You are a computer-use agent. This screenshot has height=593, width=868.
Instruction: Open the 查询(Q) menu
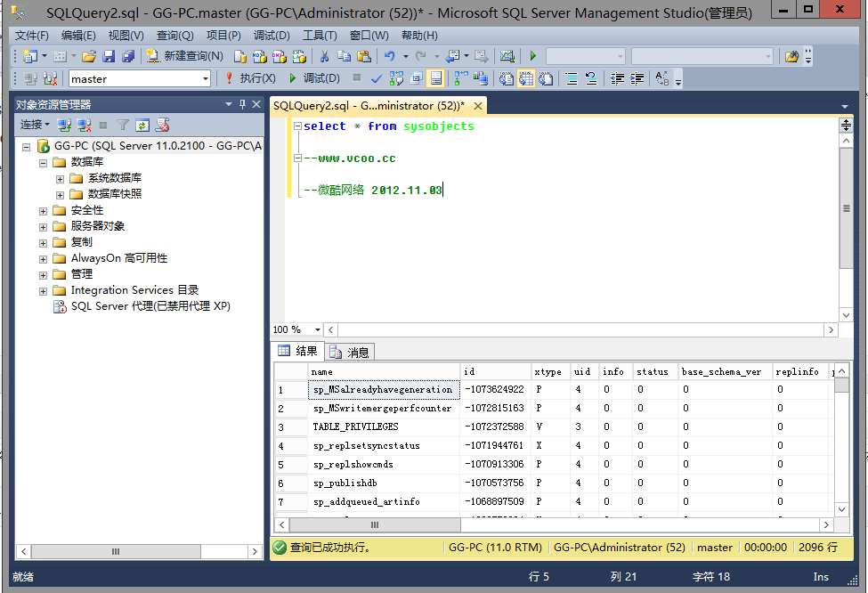(174, 36)
